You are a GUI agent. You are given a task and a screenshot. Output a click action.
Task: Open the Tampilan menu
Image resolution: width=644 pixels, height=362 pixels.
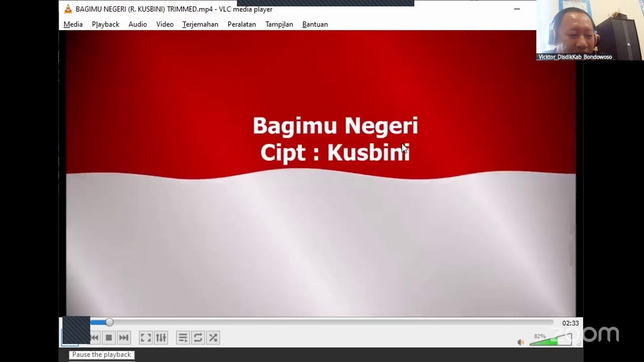279,24
